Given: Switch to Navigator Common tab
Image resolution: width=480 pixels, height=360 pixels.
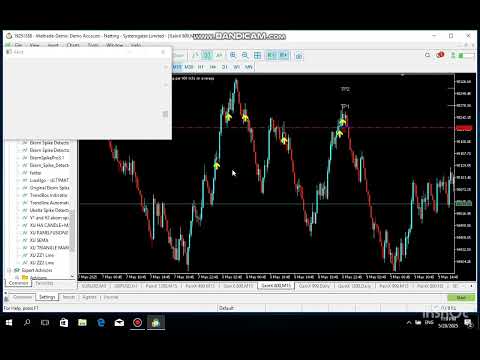Looking at the screenshot, I should click(x=18, y=283).
